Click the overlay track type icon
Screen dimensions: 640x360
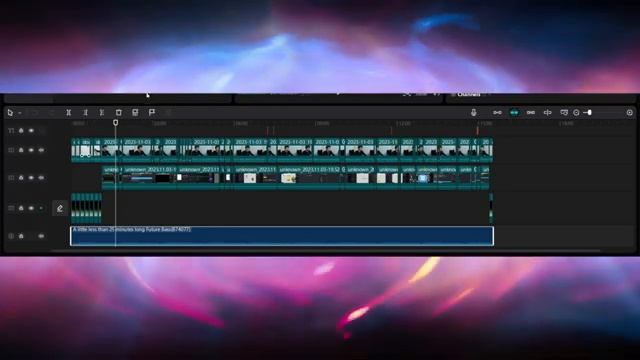click(11, 178)
